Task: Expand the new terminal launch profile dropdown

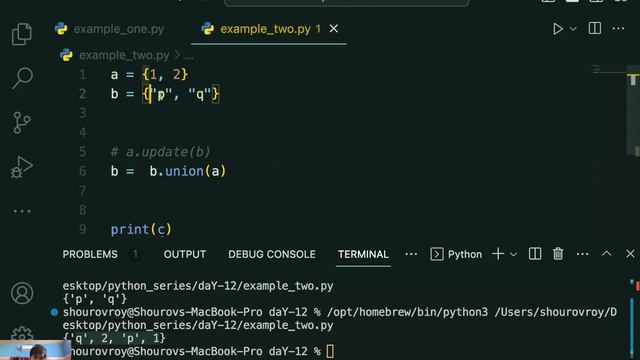Action: click(513, 254)
